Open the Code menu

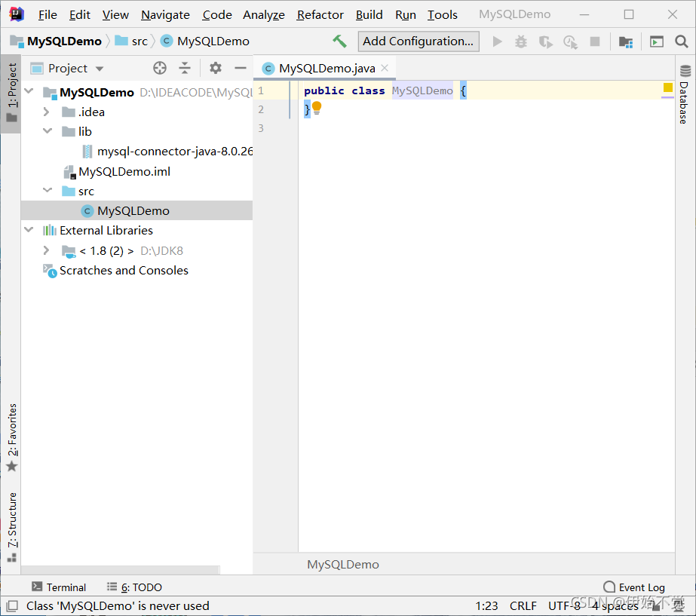point(217,14)
